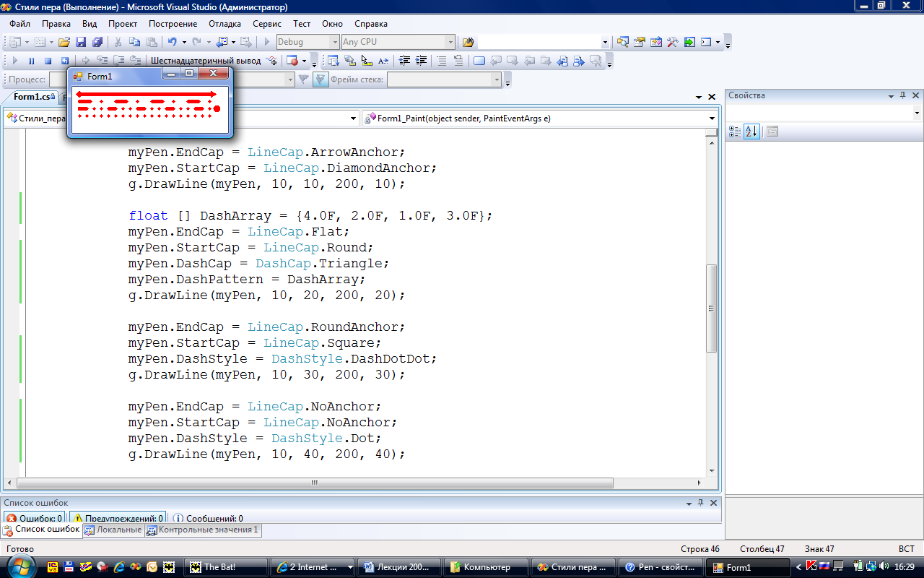
Task: Toggle the highlighted threads-in-source flag button
Action: (x=321, y=79)
